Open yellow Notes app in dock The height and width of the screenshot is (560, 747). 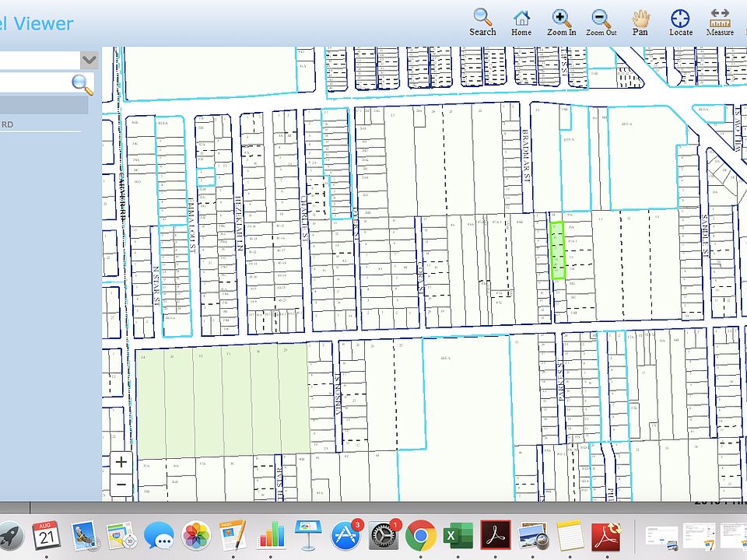[570, 536]
